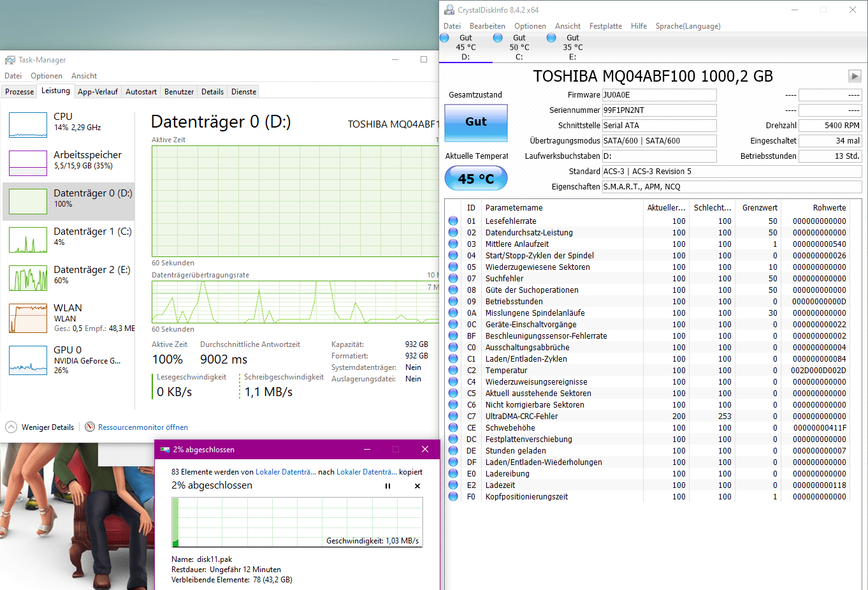Click the Seriennummer field
The height and width of the screenshot is (590, 868).
[659, 110]
